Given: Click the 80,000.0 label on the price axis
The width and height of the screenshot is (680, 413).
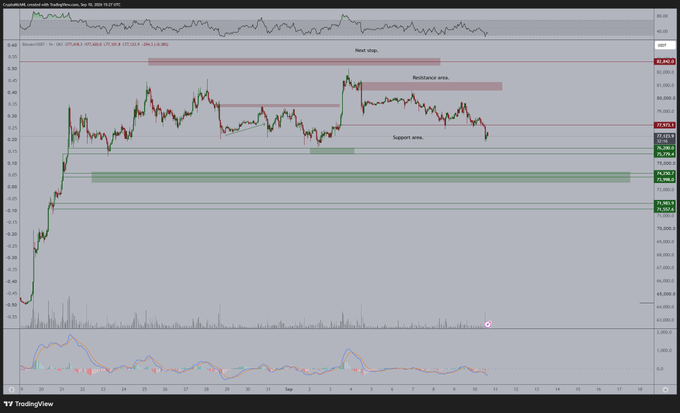Looking at the screenshot, I should [x=665, y=98].
